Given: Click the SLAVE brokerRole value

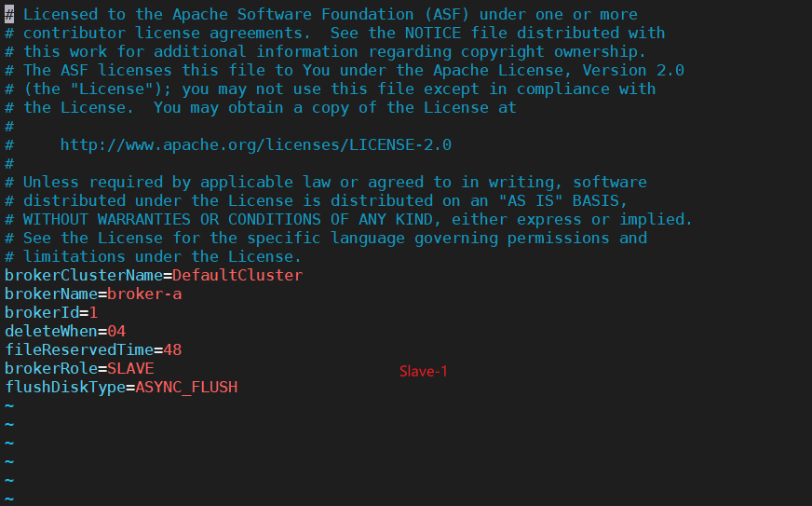Looking at the screenshot, I should pos(130,369).
